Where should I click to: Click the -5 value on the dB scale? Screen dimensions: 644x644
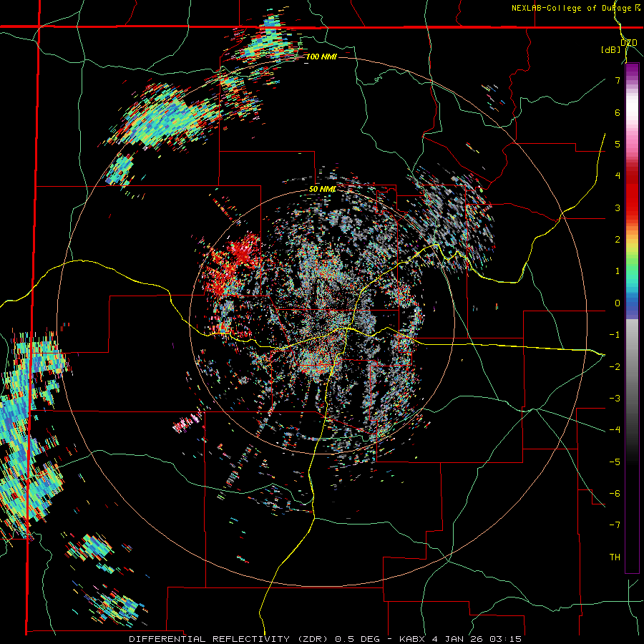pos(615,462)
